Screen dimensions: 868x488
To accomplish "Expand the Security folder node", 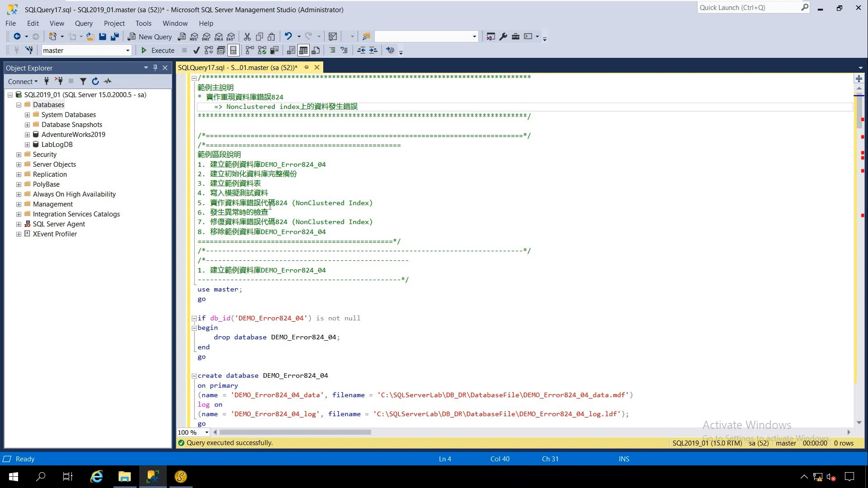I will pos(19,155).
